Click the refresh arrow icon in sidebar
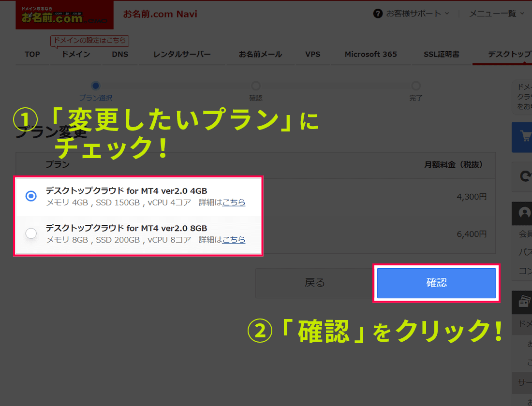This screenshot has width=532, height=406. (525, 176)
